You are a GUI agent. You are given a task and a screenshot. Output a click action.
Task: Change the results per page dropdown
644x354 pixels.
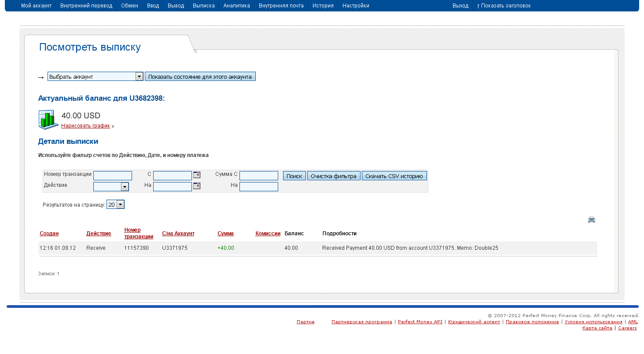tap(120, 204)
